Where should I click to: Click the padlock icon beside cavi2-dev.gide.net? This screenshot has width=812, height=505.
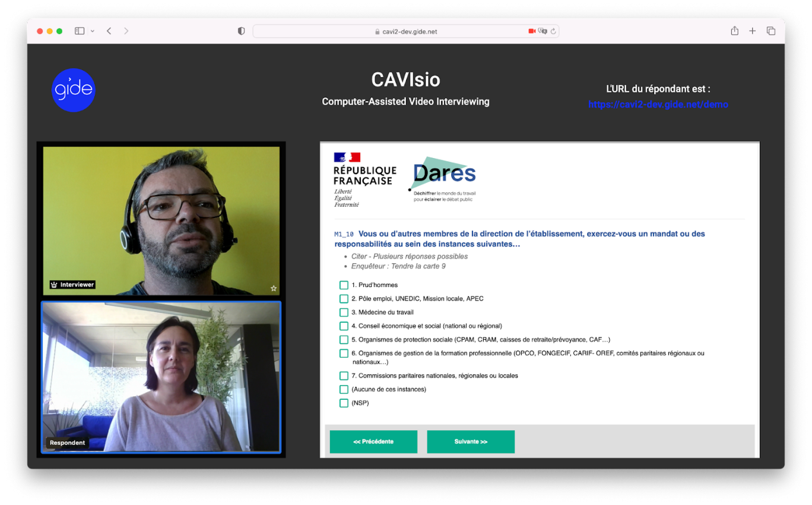tap(376, 31)
